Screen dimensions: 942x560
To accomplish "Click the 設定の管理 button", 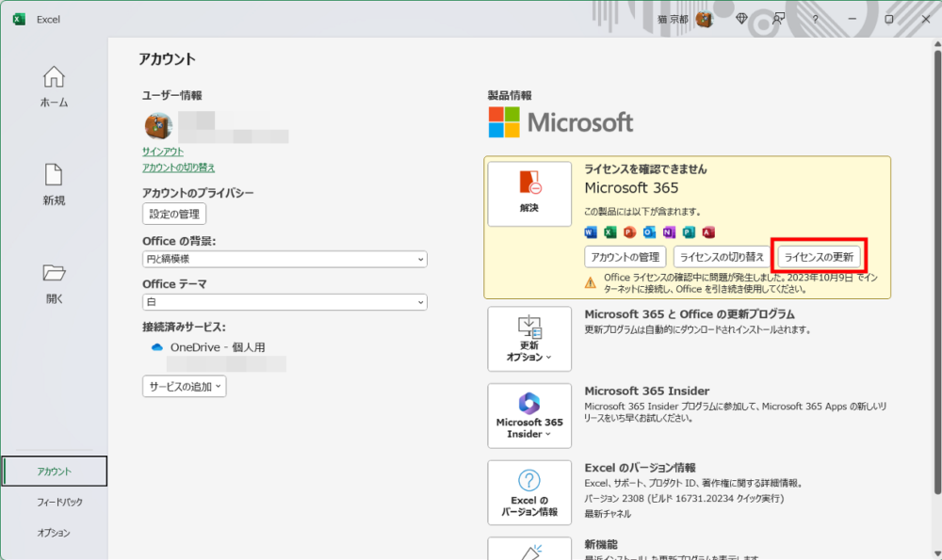I will (174, 214).
